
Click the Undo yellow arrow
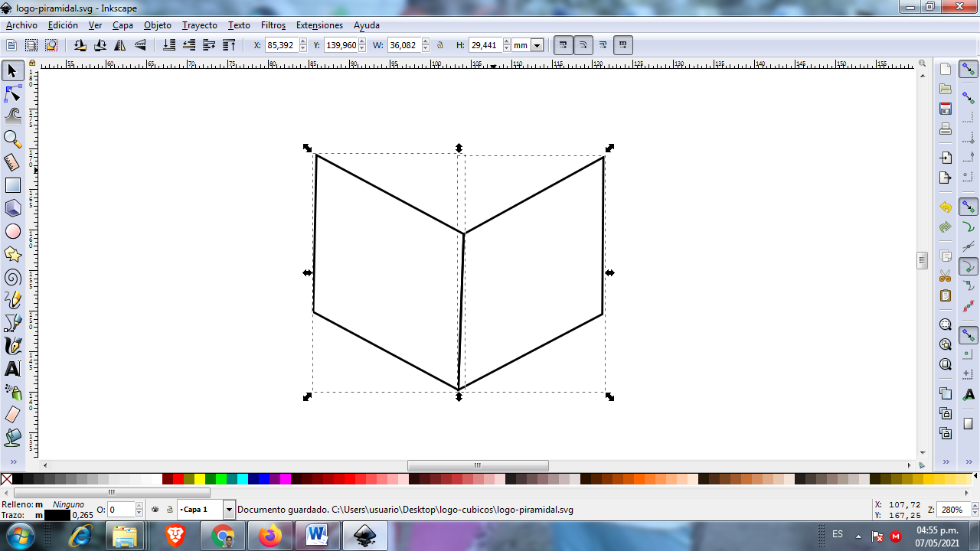click(x=946, y=207)
